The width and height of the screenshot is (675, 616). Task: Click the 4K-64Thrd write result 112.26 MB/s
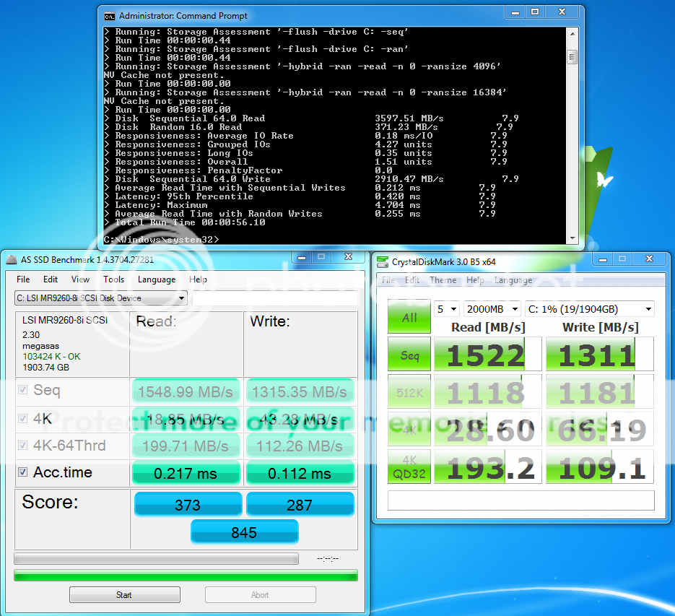tap(300, 446)
